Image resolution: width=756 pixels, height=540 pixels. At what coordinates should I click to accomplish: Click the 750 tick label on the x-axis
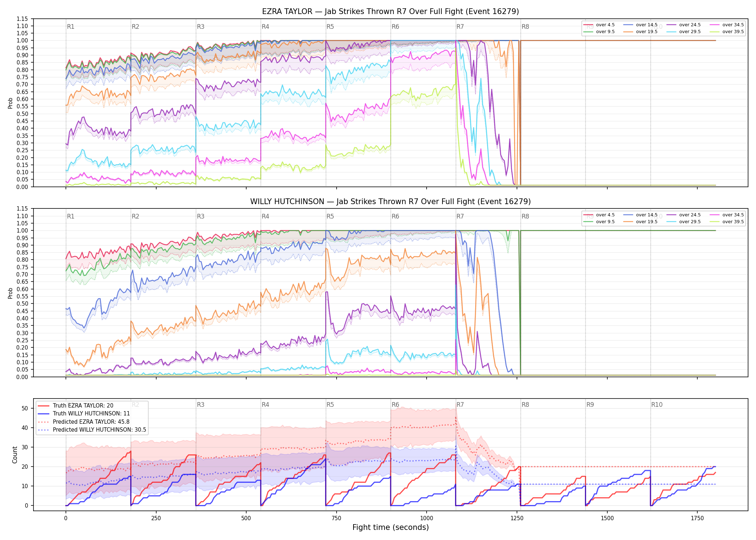click(x=336, y=518)
